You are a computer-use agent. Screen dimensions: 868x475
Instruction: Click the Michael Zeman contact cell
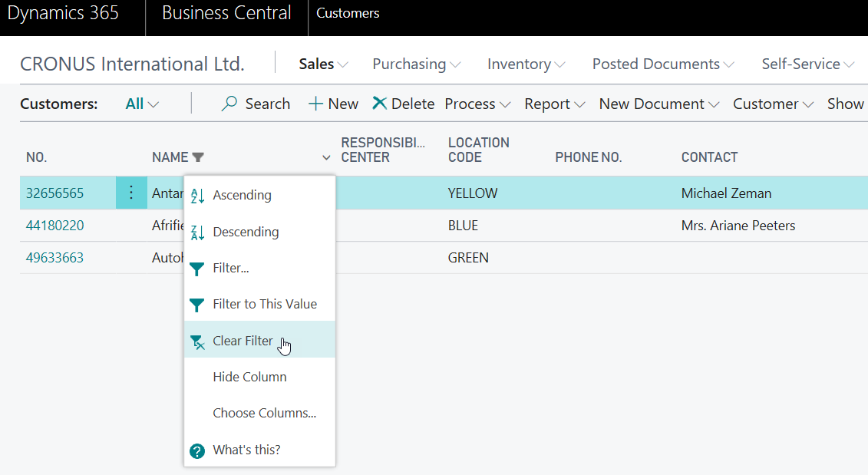click(726, 193)
